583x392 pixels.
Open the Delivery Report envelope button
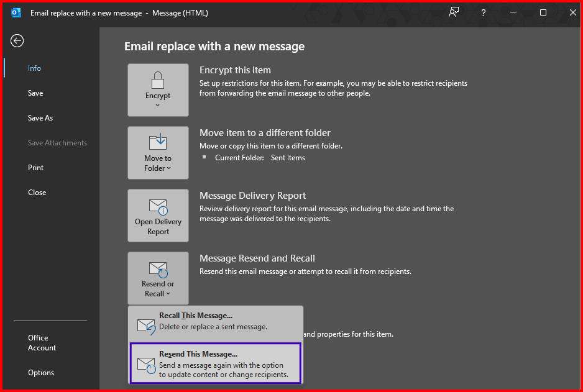(158, 216)
